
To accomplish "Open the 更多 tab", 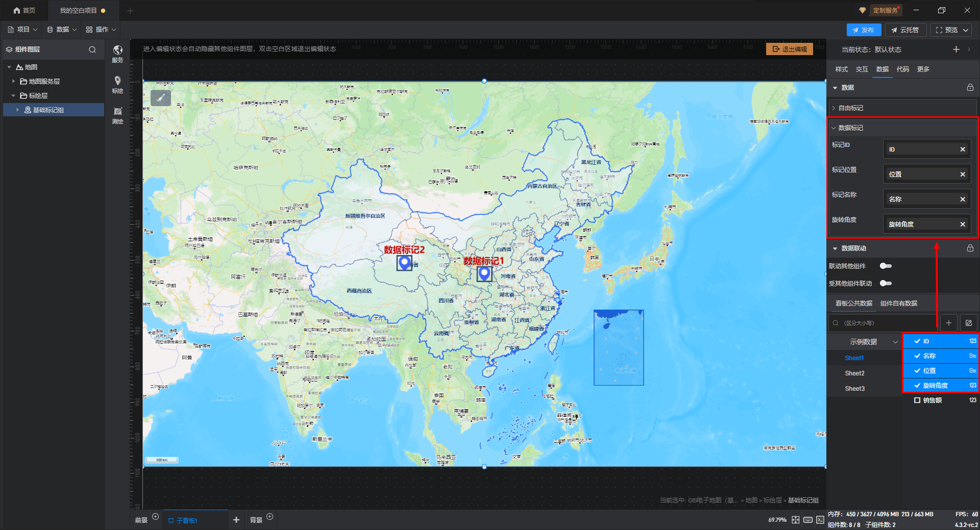I will tap(923, 69).
